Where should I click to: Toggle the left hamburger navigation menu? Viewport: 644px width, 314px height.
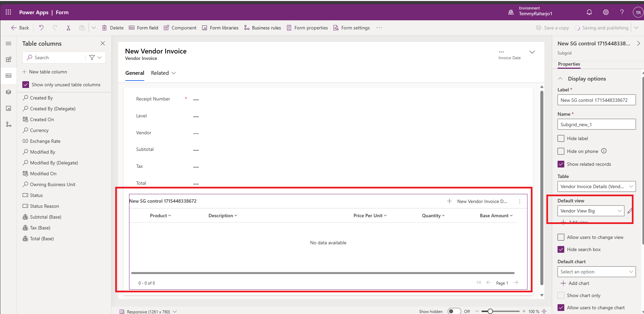[8, 43]
